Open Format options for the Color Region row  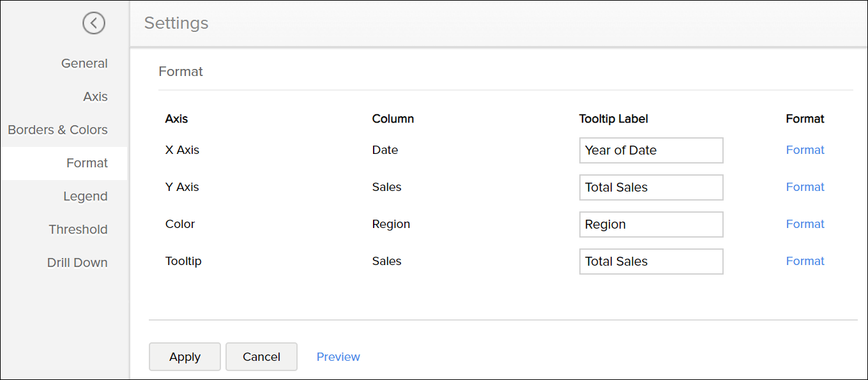805,224
